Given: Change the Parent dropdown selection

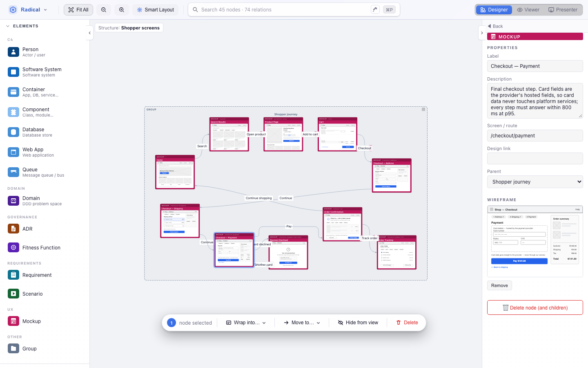Looking at the screenshot, I should tap(535, 182).
